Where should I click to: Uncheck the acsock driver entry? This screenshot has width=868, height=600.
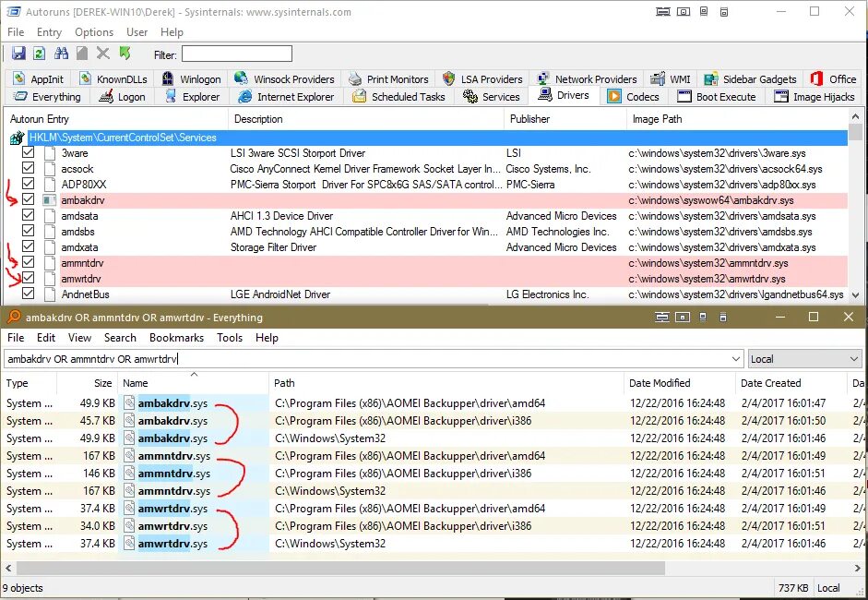click(29, 168)
